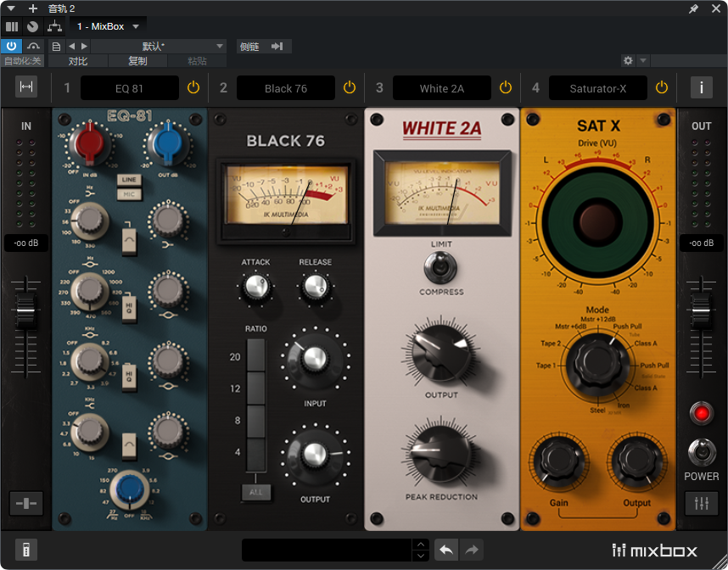Click the 复制 copy button
The height and width of the screenshot is (570, 728).
[137, 61]
